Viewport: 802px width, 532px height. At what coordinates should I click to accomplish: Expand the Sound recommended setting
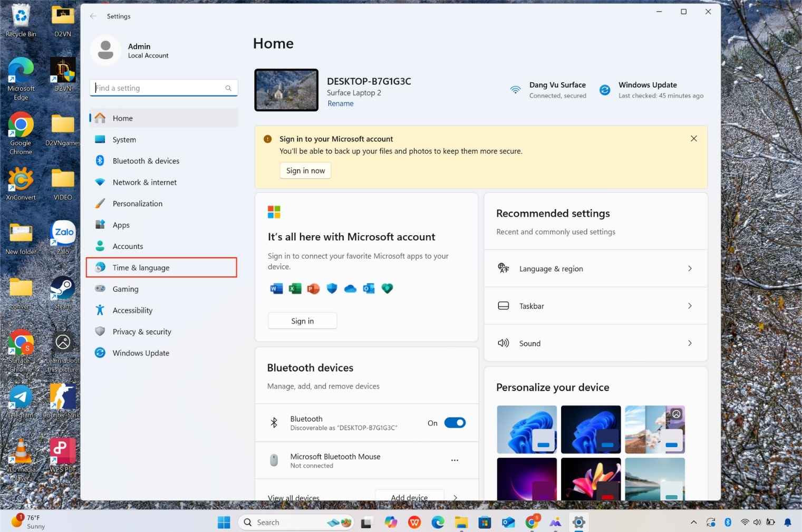point(595,343)
